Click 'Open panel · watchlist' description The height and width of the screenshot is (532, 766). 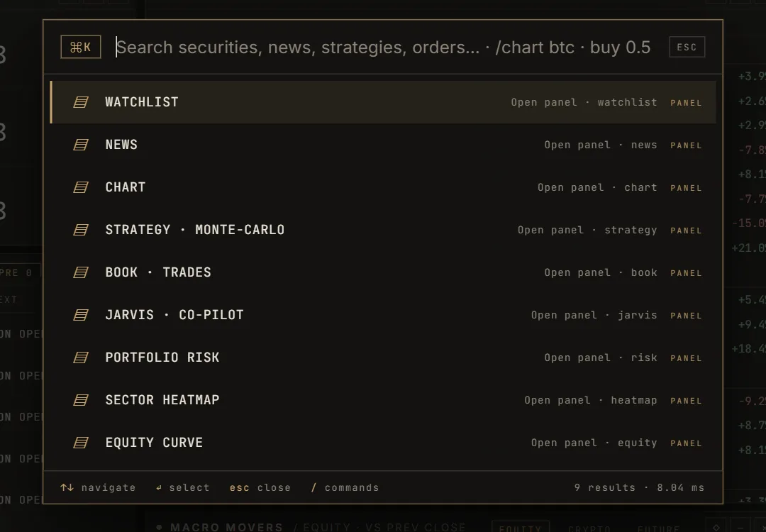584,103
